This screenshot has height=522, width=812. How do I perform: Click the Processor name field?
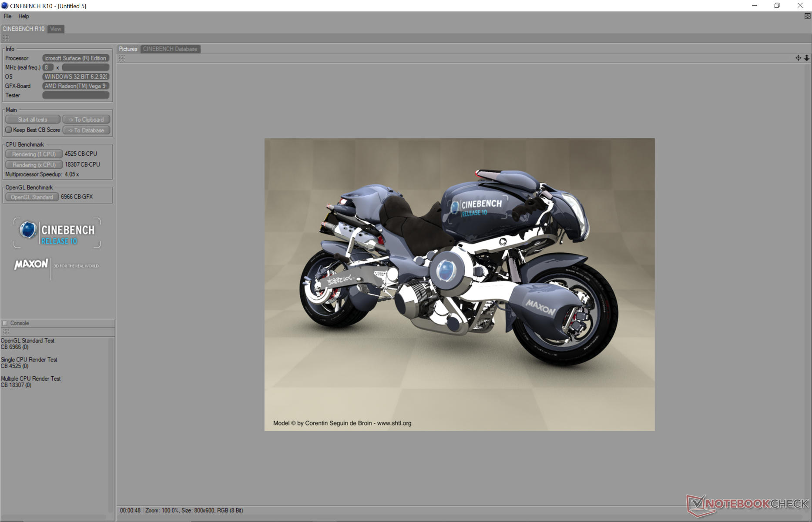pyautogui.click(x=76, y=58)
